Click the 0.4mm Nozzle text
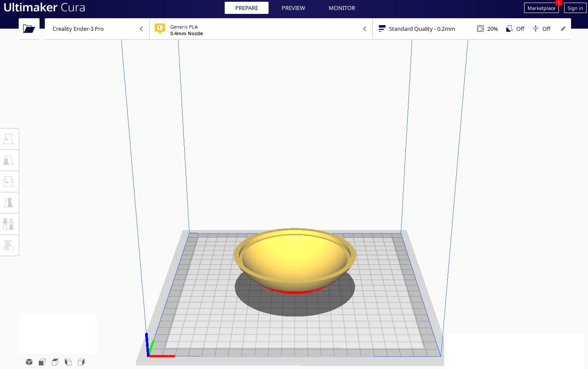Image resolution: width=588 pixels, height=369 pixels. (x=186, y=33)
